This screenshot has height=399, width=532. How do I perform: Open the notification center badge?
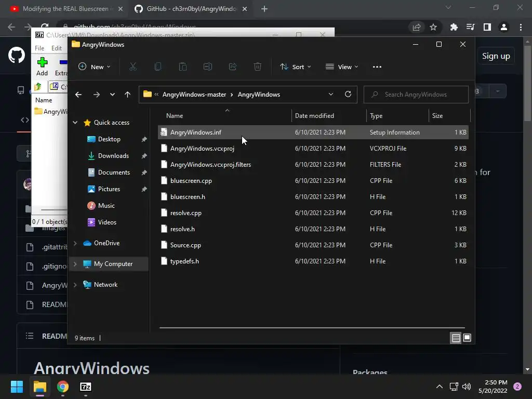coord(517,387)
